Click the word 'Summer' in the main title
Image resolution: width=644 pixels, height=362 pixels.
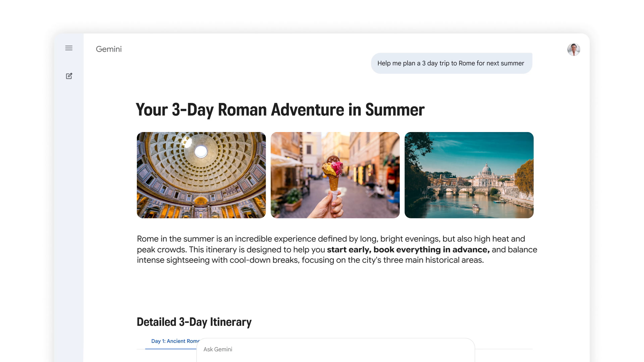[x=395, y=110]
